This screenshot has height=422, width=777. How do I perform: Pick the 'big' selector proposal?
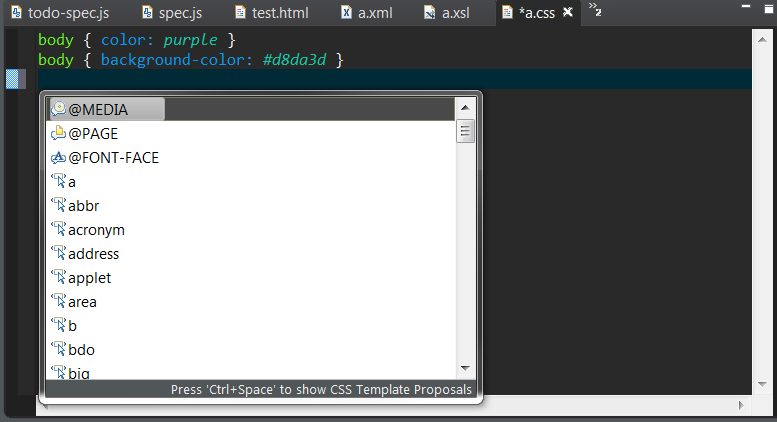click(x=250, y=371)
